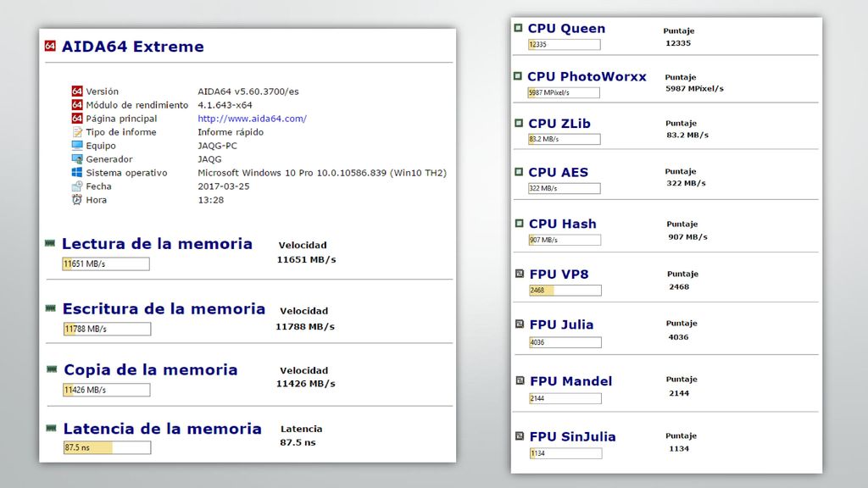Click the CPU icon beside CPU Queen
The width and height of the screenshot is (868, 488).
518,28
